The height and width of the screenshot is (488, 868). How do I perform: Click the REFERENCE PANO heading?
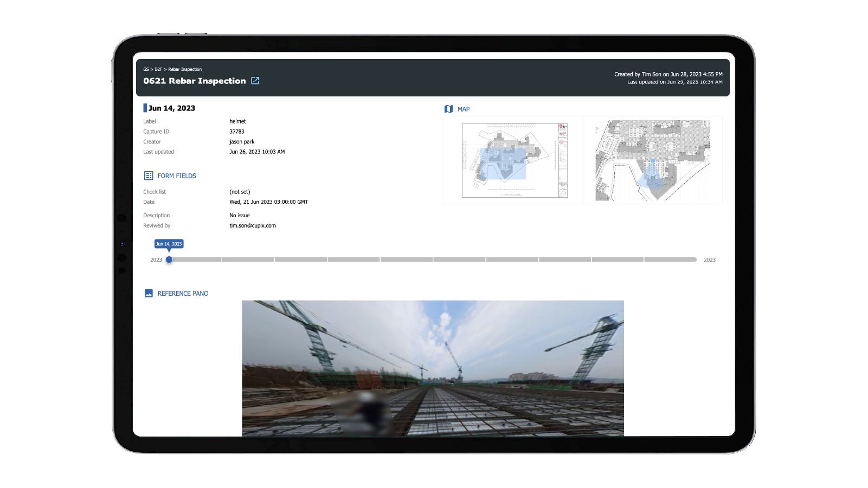click(x=183, y=294)
